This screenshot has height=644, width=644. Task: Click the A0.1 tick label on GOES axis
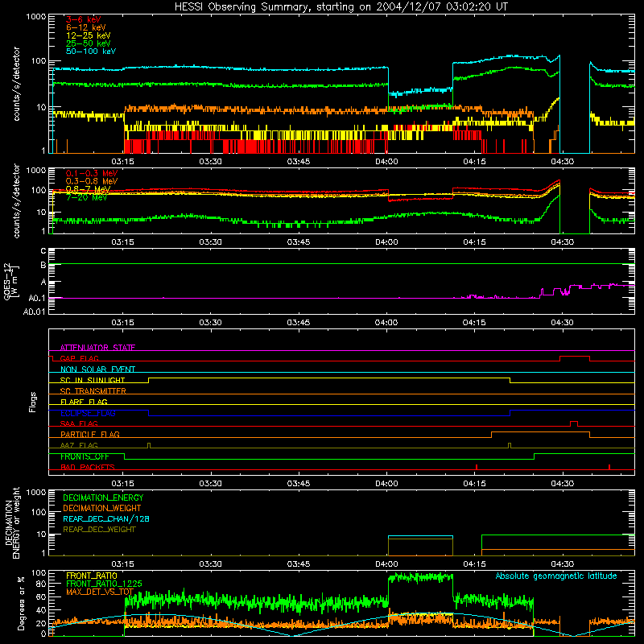(x=37, y=298)
